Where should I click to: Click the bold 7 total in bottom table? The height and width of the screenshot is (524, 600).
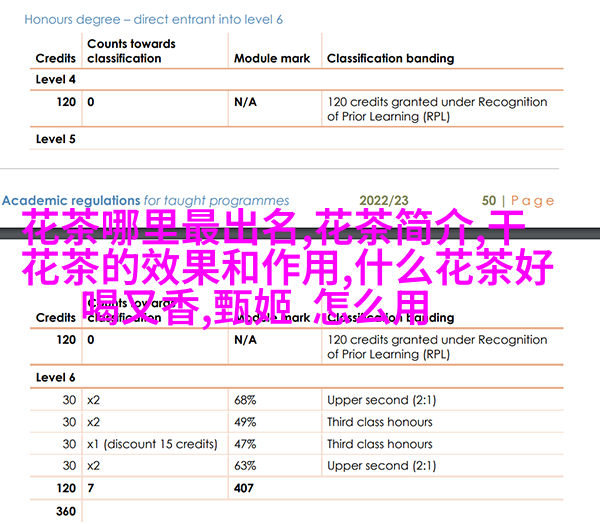click(x=91, y=489)
